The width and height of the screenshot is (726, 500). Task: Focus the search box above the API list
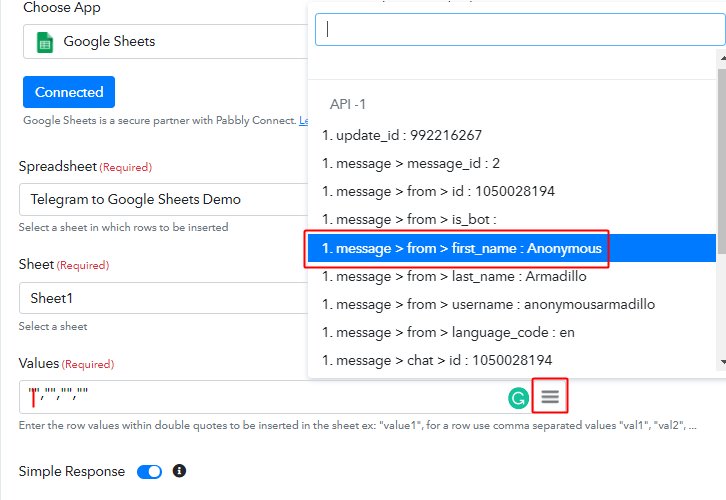pyautogui.click(x=520, y=30)
